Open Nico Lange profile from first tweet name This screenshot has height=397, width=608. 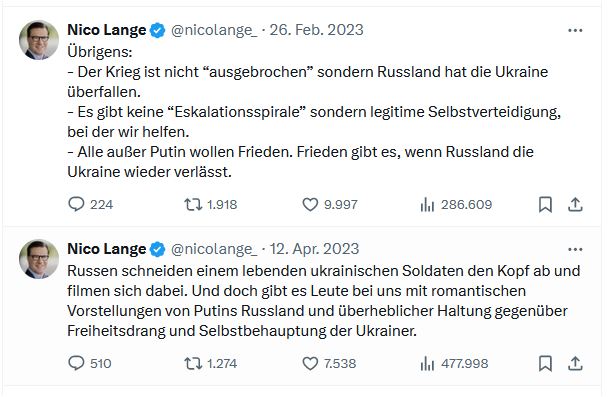tap(107, 30)
